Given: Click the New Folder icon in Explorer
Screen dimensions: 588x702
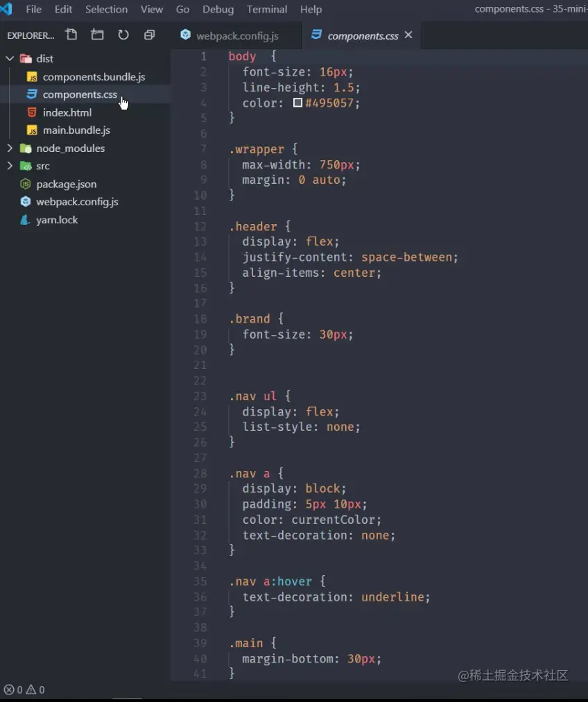Looking at the screenshot, I should pos(97,35).
